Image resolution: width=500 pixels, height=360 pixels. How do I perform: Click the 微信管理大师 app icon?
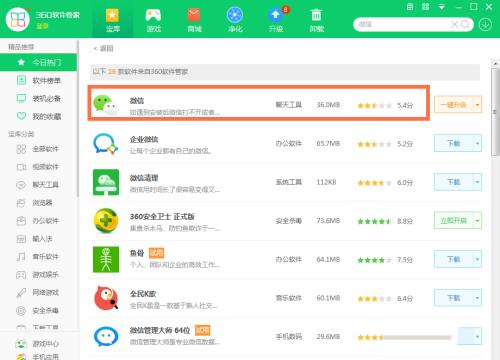pos(106,337)
